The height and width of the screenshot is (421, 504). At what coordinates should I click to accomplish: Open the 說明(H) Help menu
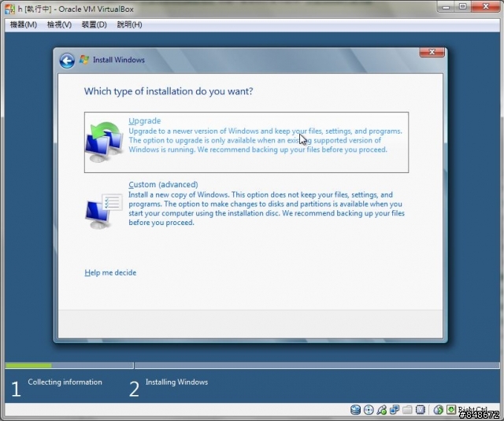pos(129,24)
